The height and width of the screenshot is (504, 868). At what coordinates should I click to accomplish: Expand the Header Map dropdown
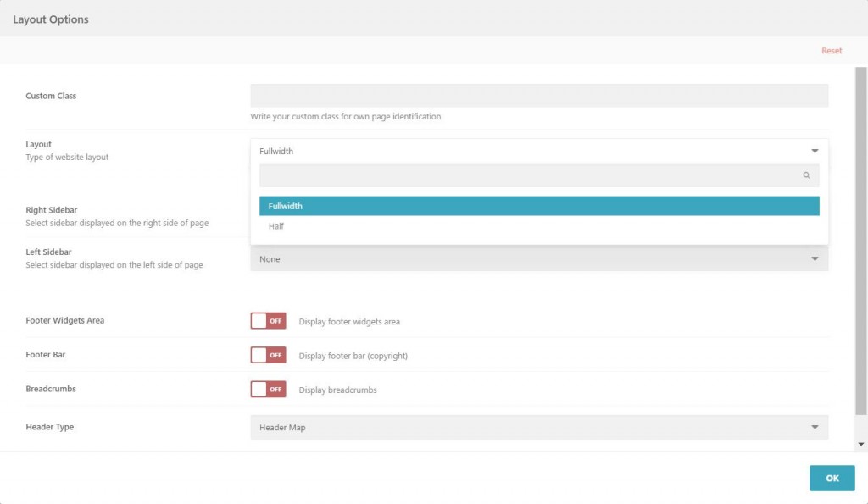coord(539,427)
